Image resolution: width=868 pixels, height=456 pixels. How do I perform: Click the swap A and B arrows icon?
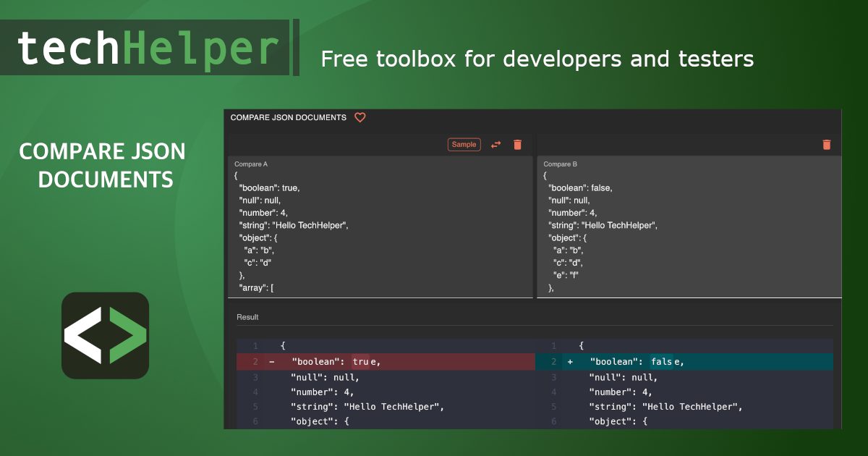[495, 145]
